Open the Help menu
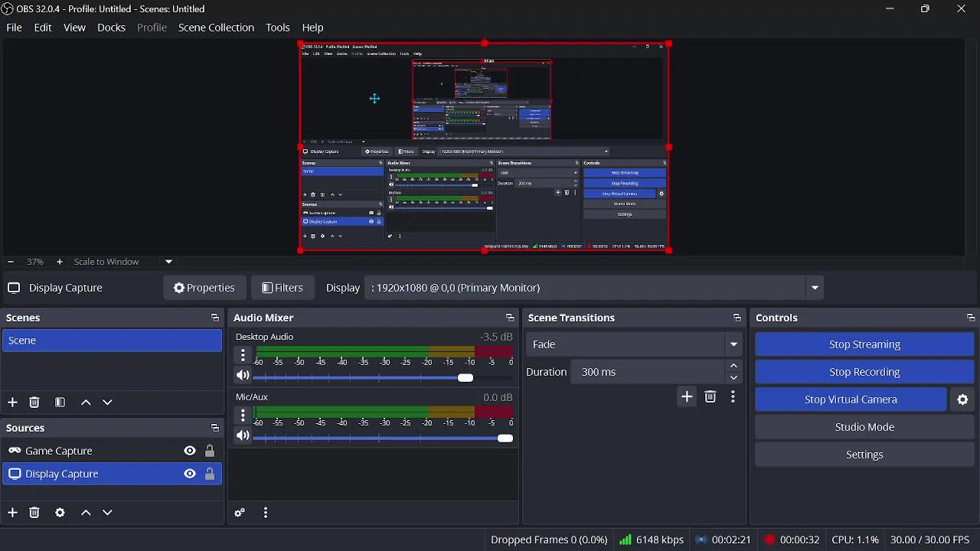 pyautogui.click(x=313, y=28)
